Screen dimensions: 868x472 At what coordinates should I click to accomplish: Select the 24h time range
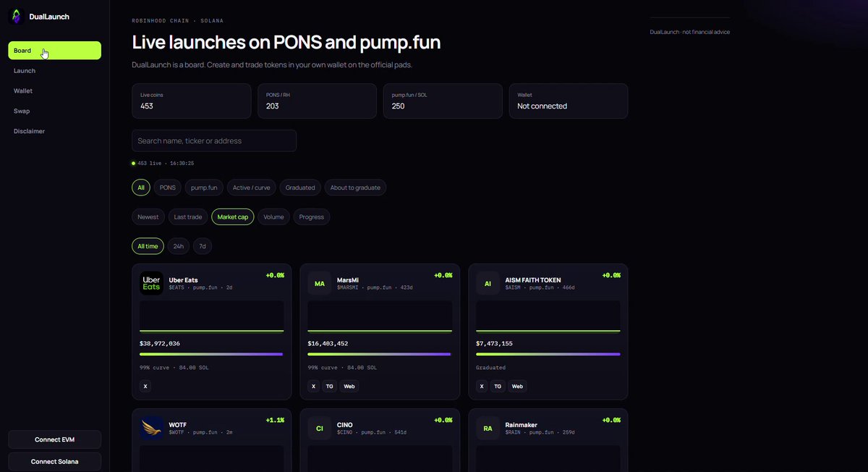178,246
